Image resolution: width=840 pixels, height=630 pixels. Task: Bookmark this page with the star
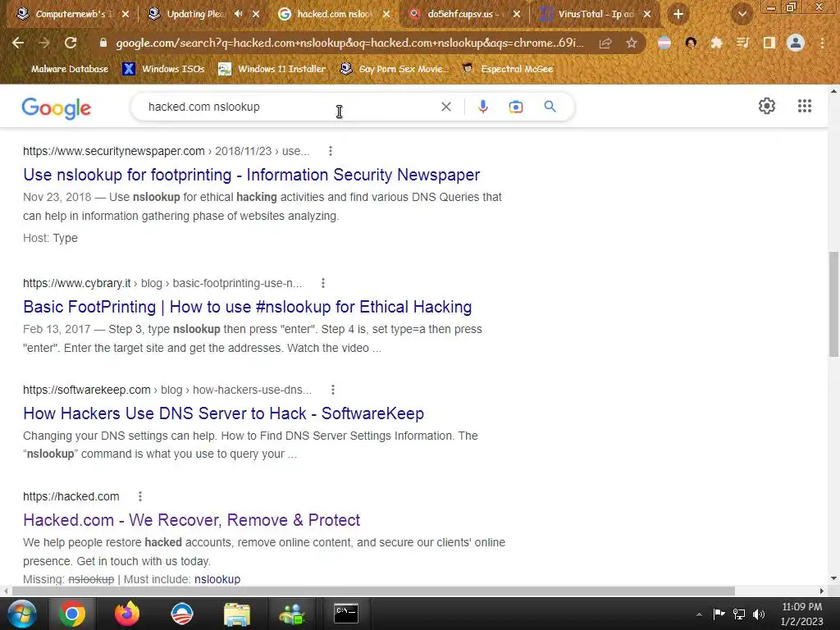click(x=632, y=43)
